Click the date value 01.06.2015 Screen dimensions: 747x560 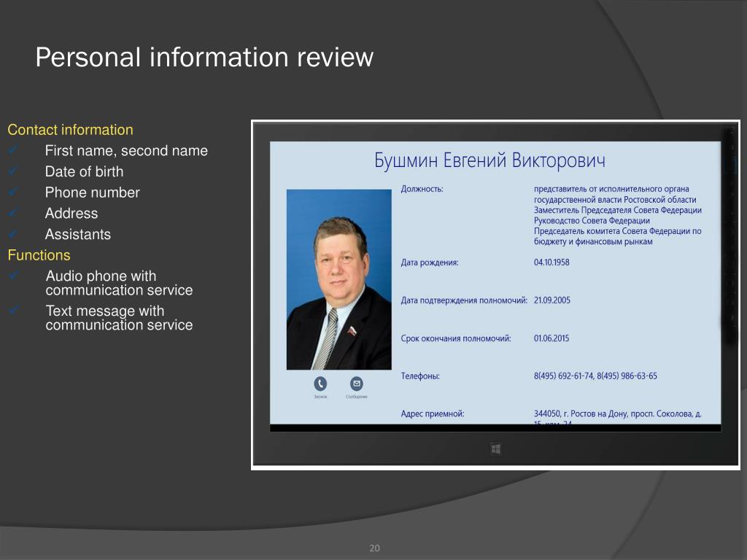551,338
